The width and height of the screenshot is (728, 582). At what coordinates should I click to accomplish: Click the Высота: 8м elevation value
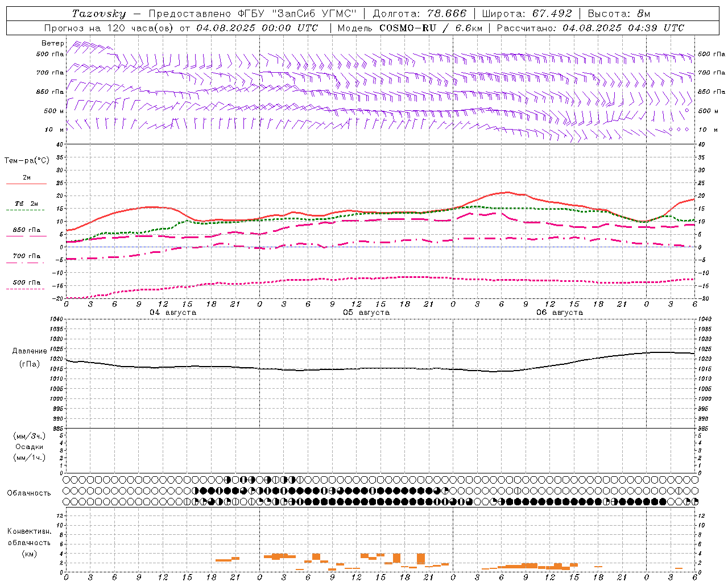[x=619, y=14]
